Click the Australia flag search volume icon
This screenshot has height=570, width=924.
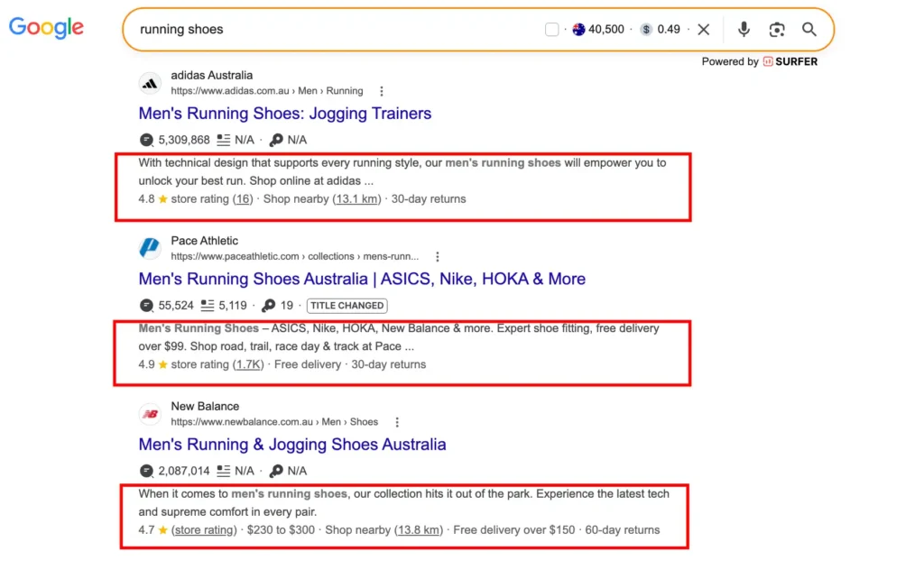[578, 30]
